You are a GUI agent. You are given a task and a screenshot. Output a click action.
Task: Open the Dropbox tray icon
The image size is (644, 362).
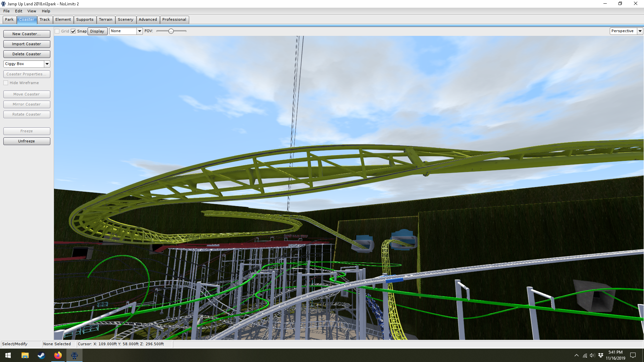[600, 355]
